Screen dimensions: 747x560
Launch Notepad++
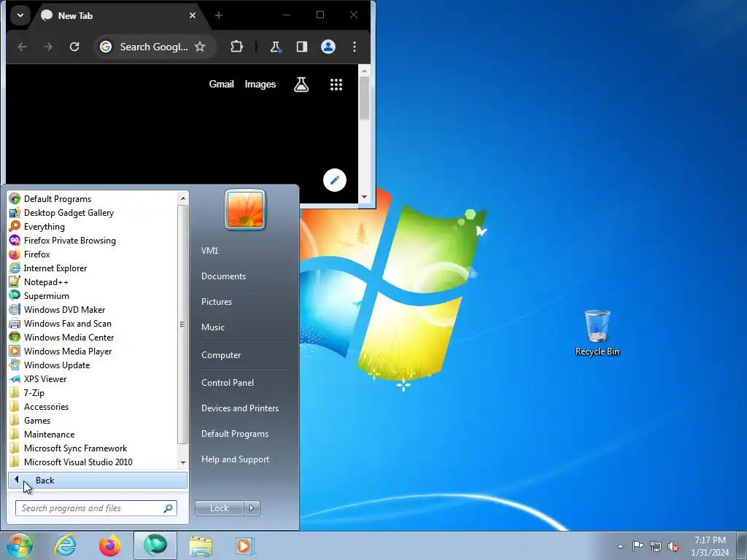93,282
